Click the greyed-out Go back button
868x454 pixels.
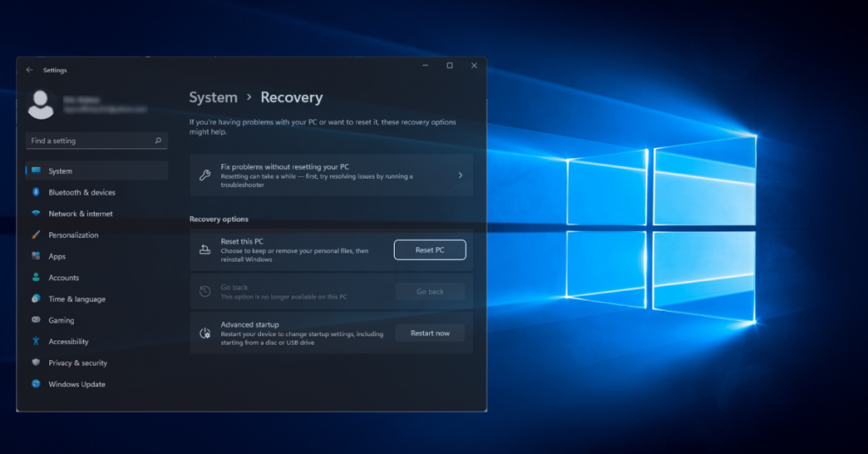tap(430, 291)
